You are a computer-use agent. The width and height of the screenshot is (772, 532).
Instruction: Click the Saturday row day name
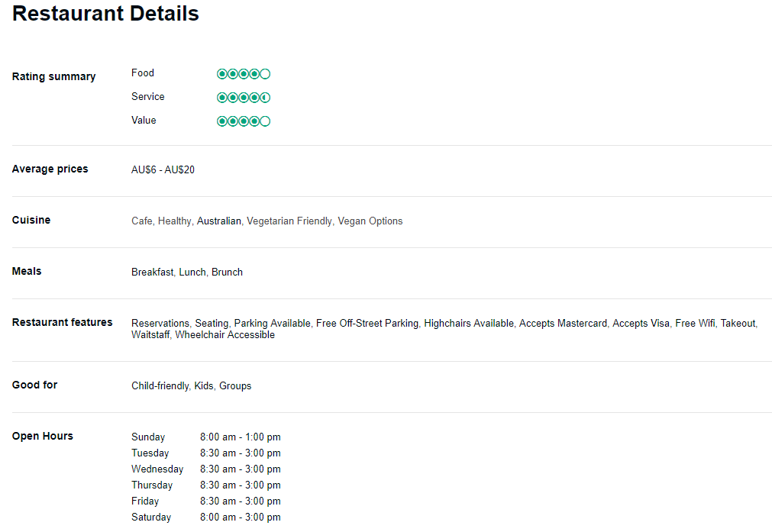151,517
